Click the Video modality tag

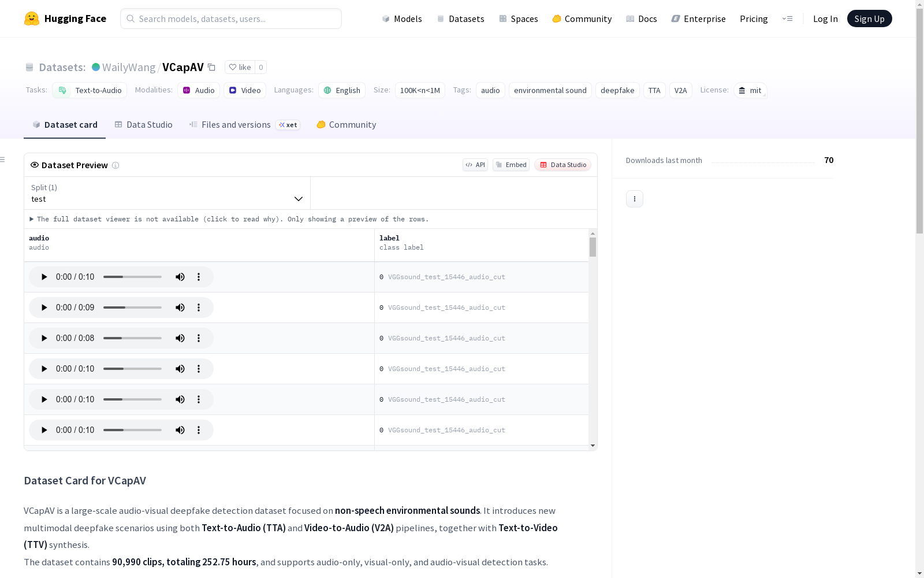(245, 90)
